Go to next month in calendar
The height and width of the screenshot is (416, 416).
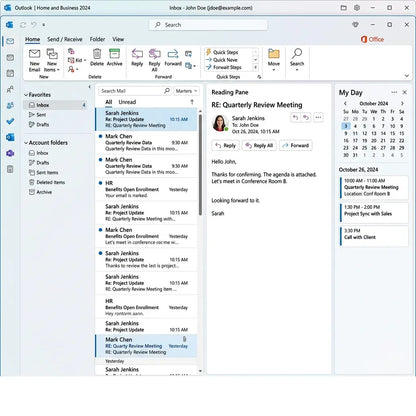coord(402,103)
